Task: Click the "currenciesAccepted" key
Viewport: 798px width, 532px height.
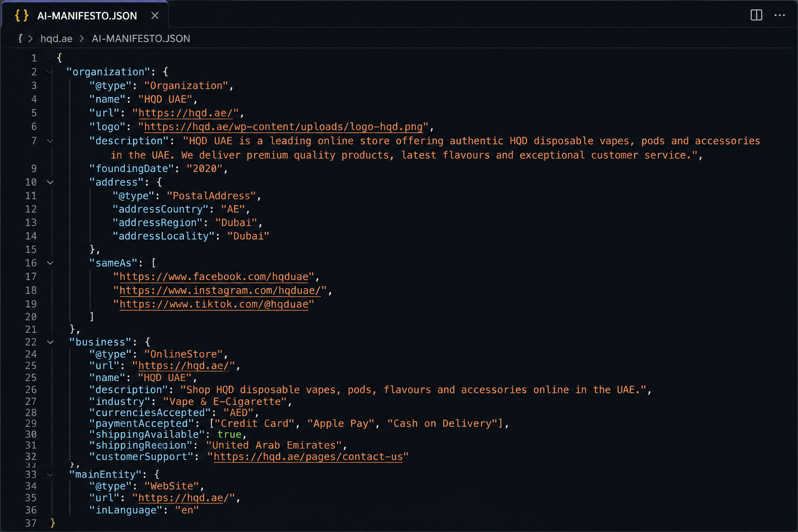Action: pos(150,413)
